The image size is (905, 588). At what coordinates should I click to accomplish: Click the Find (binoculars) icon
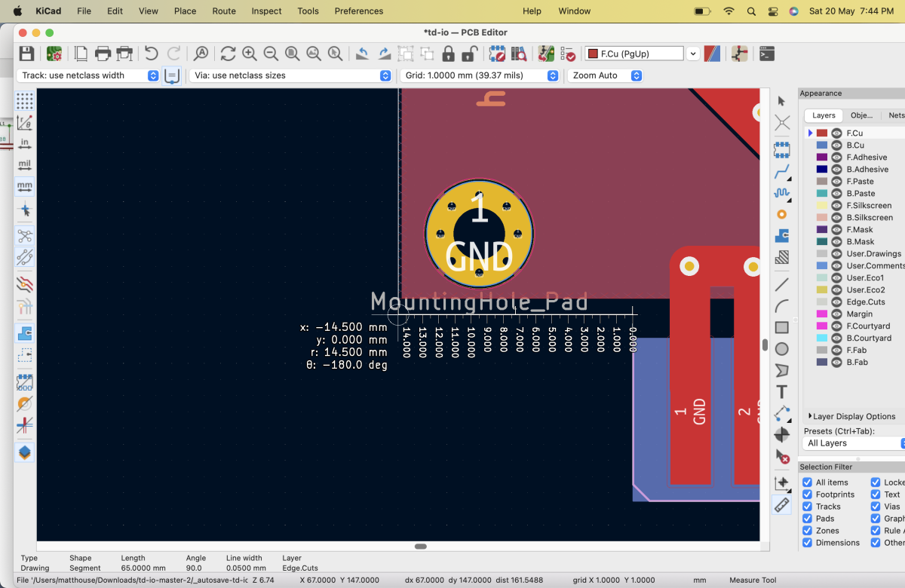pyautogui.click(x=201, y=54)
